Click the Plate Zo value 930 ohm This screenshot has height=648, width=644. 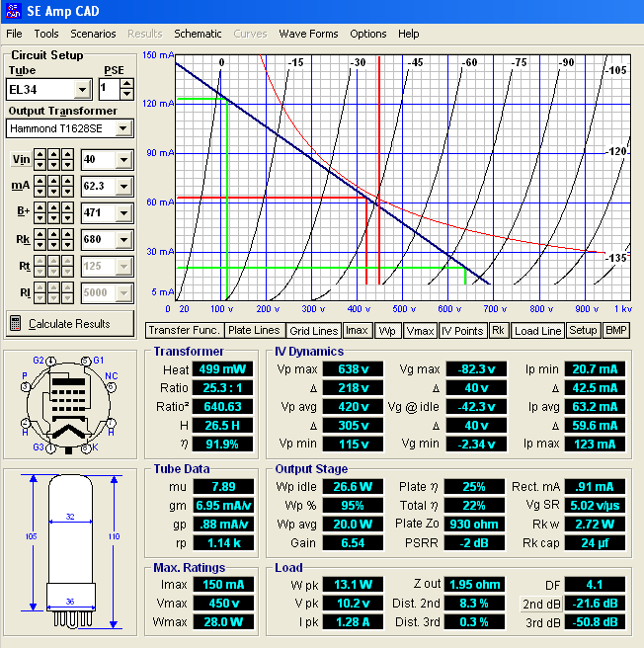[x=474, y=524]
